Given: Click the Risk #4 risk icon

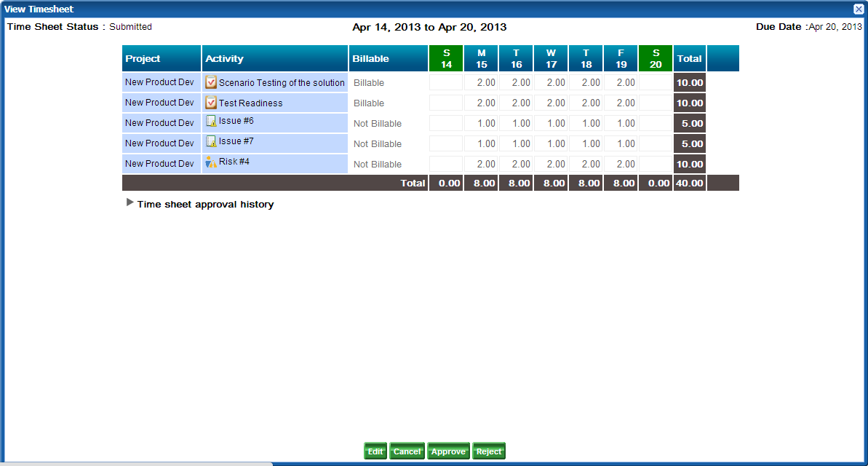Looking at the screenshot, I should pos(211,162).
